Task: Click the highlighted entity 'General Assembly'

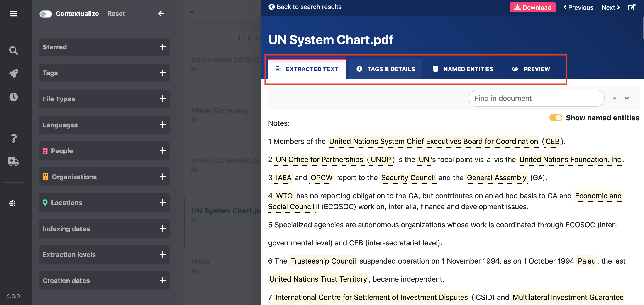Action: [497, 178]
